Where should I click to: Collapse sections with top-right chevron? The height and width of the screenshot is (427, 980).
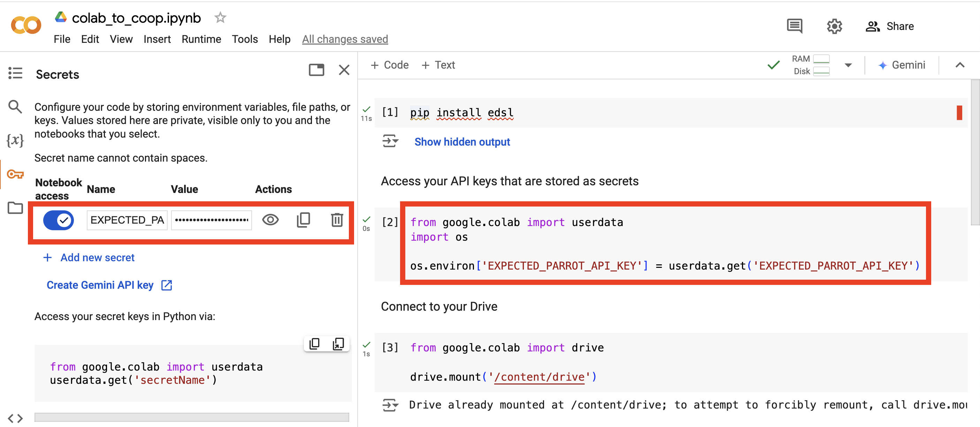(960, 65)
